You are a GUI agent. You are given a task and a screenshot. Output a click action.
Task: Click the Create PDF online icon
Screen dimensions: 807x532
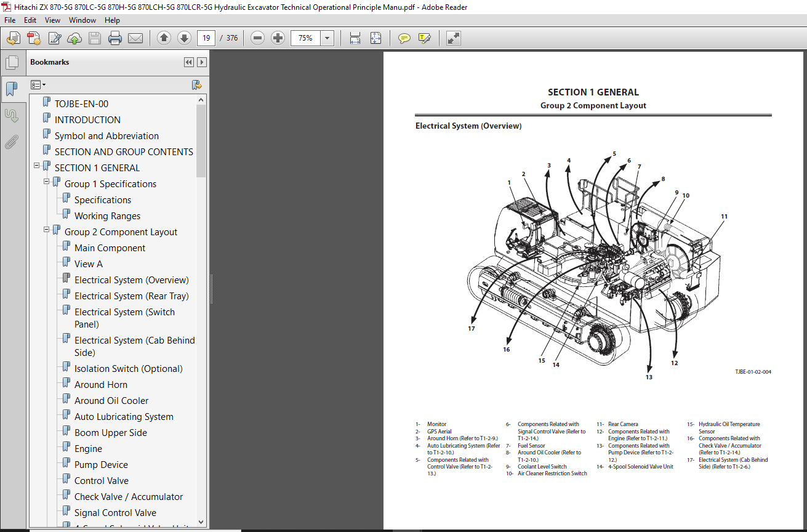click(33, 38)
